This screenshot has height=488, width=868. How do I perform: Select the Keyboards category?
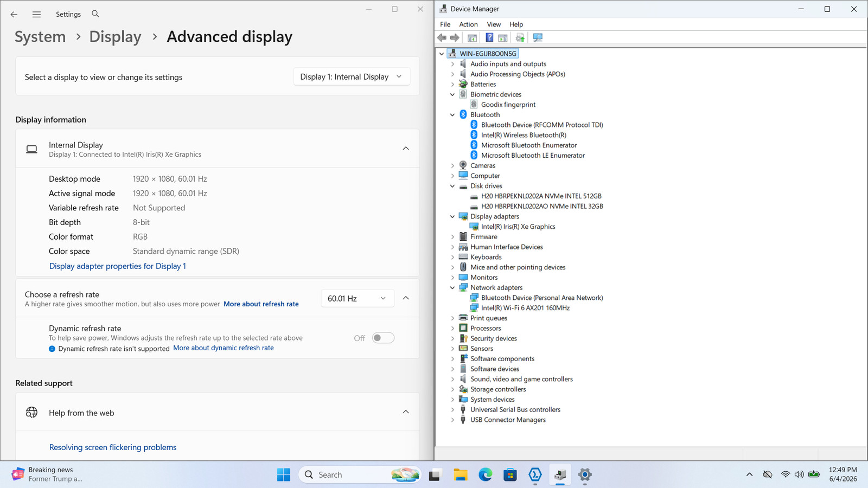point(486,258)
